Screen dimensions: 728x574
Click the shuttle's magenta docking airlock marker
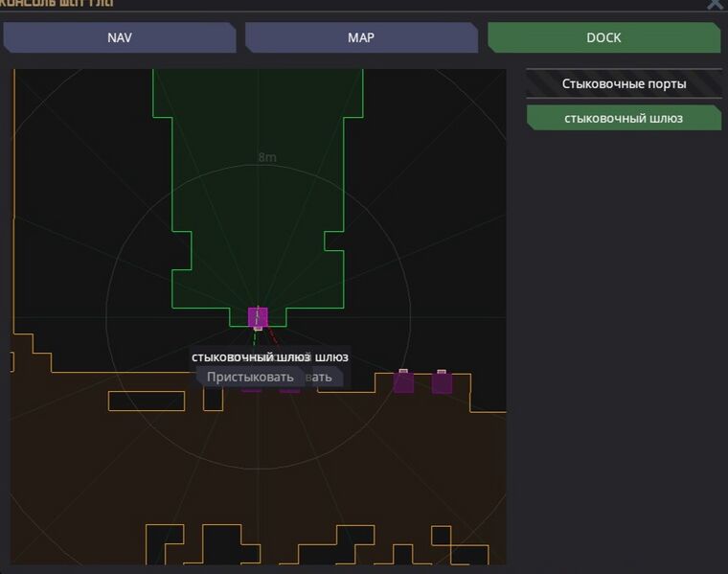coord(257,316)
